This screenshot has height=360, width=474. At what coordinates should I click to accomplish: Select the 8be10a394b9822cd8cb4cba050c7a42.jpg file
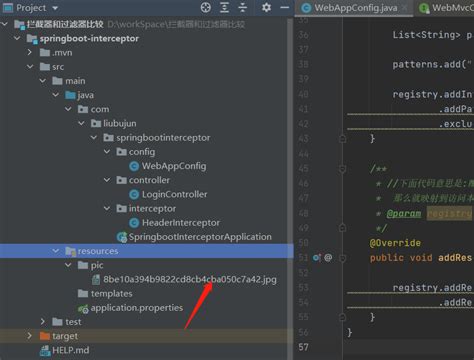pyautogui.click(x=190, y=279)
